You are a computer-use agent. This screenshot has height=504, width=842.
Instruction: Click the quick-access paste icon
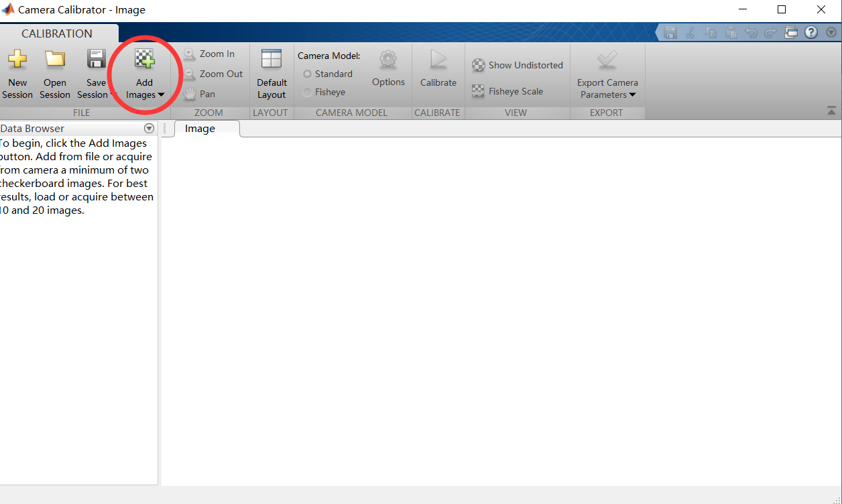(731, 32)
